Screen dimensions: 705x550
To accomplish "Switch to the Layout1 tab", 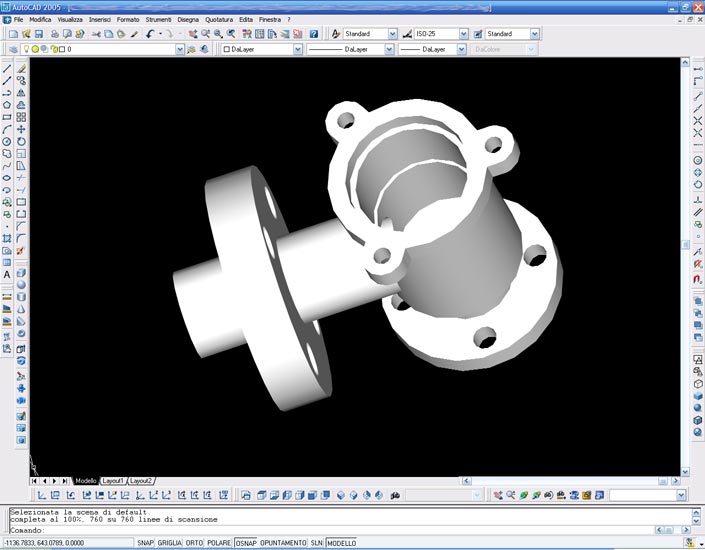I will pos(113,481).
